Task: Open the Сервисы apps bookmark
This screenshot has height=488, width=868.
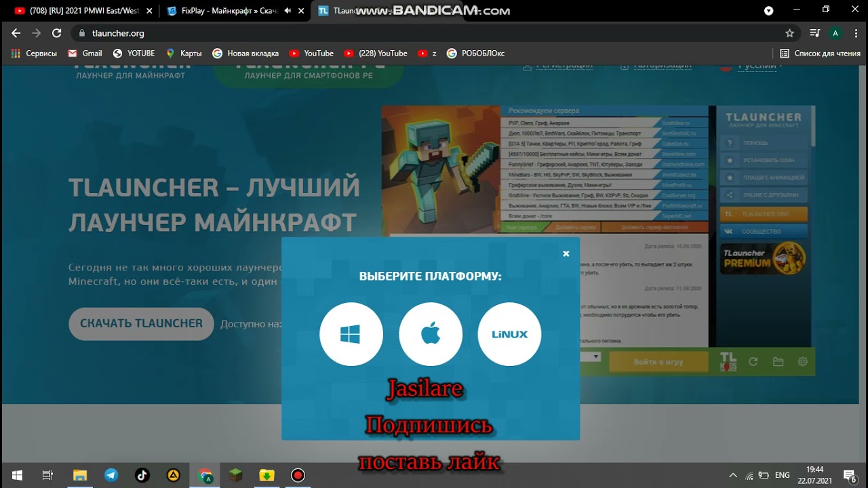Action: tap(34, 54)
